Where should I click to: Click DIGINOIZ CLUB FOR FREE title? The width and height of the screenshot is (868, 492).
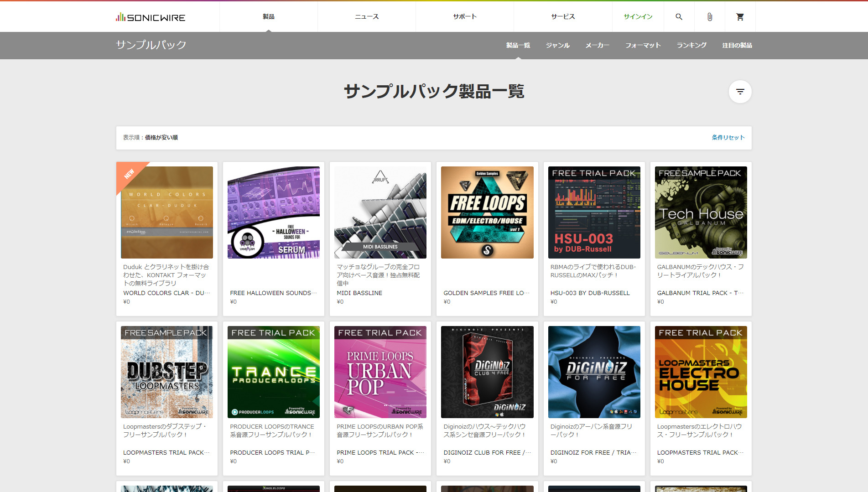tap(487, 453)
